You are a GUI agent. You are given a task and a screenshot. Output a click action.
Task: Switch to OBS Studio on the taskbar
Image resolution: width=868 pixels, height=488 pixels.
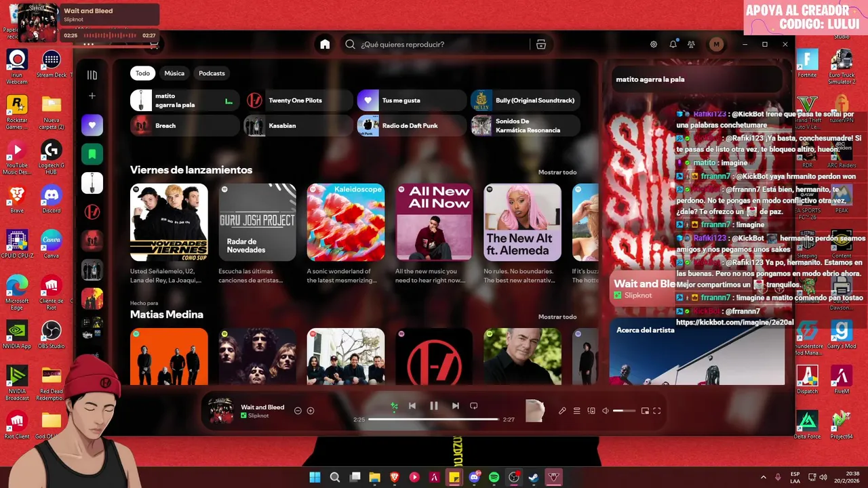pos(514,477)
